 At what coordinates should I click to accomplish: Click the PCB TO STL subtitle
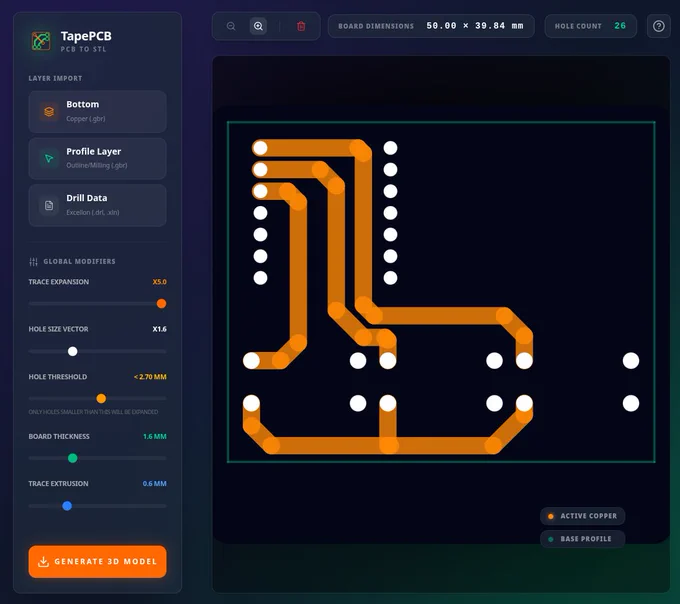click(83, 49)
